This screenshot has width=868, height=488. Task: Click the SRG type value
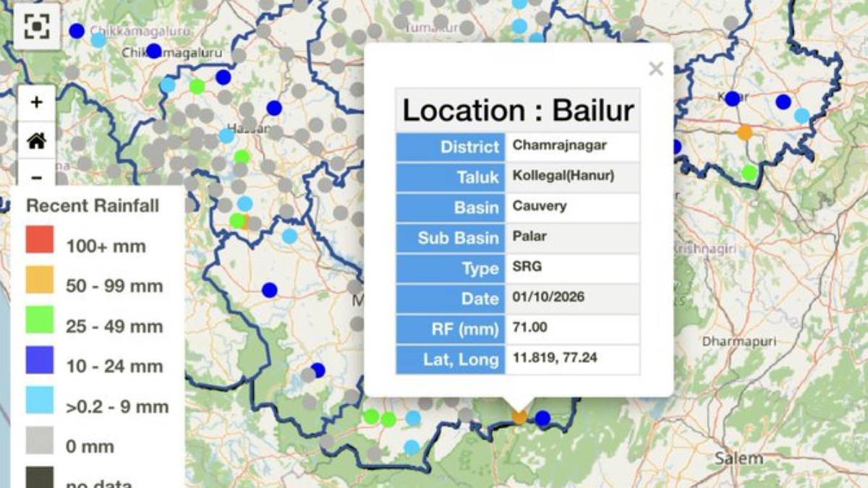527,267
